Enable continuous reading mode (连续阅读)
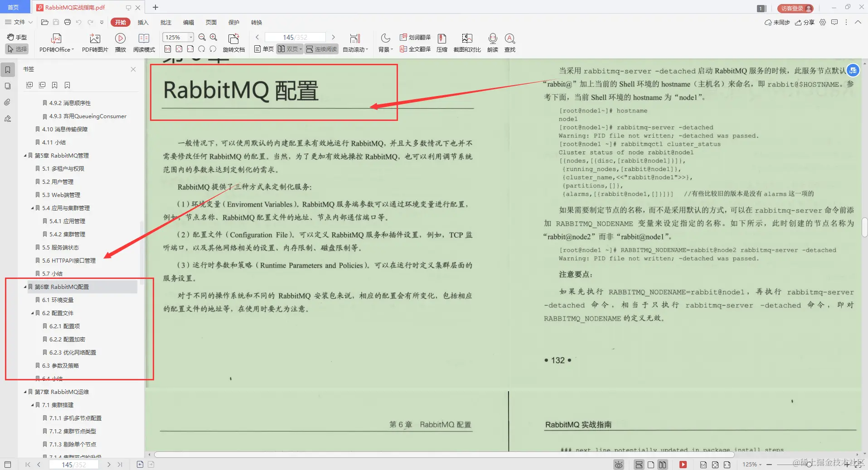The image size is (868, 470). coord(321,48)
